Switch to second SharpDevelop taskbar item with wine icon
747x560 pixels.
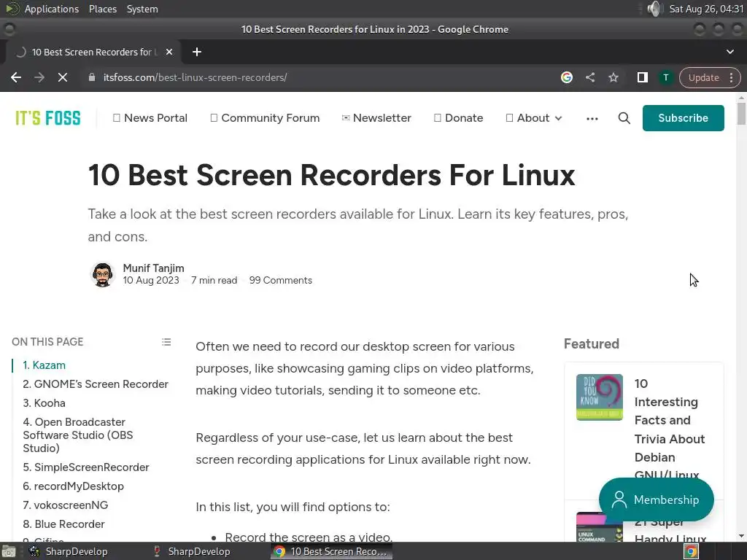point(192,551)
